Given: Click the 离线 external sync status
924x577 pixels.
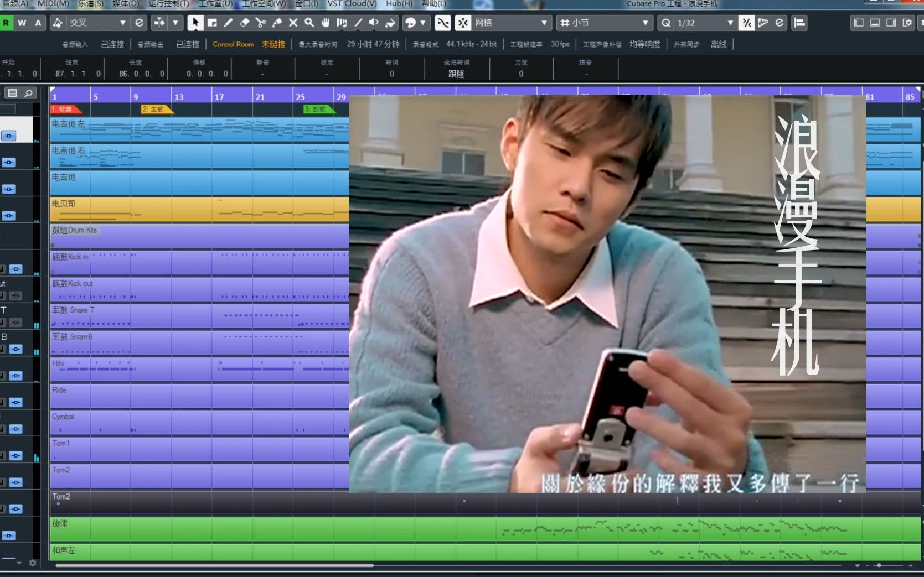Looking at the screenshot, I should pos(719,44).
